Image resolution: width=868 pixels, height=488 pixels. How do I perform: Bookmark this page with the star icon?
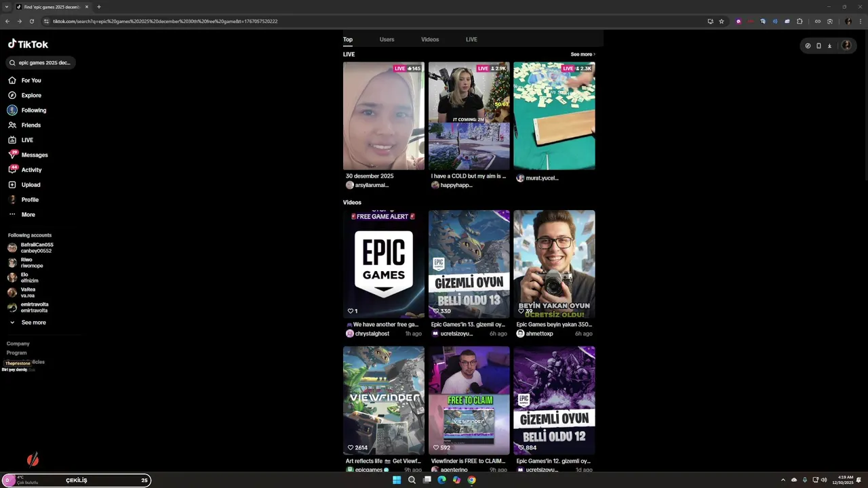[x=722, y=21]
